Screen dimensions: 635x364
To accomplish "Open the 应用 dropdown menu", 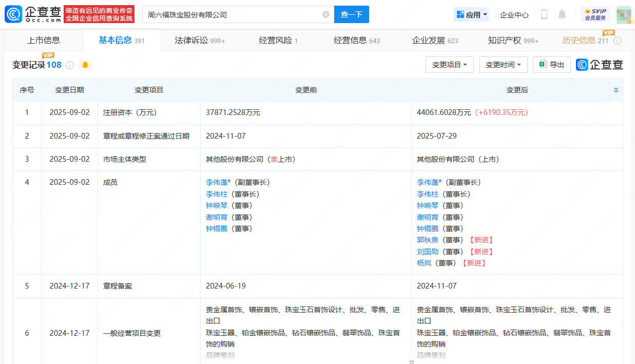I will click(472, 14).
